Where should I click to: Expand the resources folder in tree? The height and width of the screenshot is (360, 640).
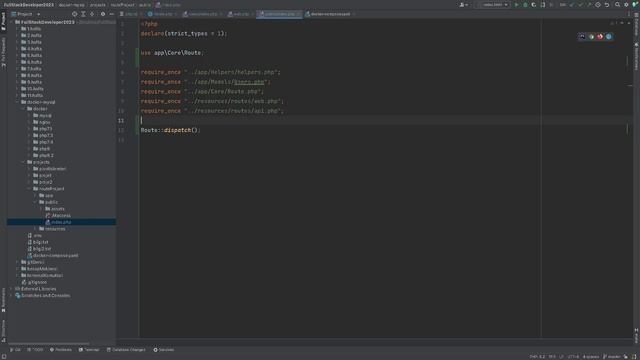(x=36, y=229)
